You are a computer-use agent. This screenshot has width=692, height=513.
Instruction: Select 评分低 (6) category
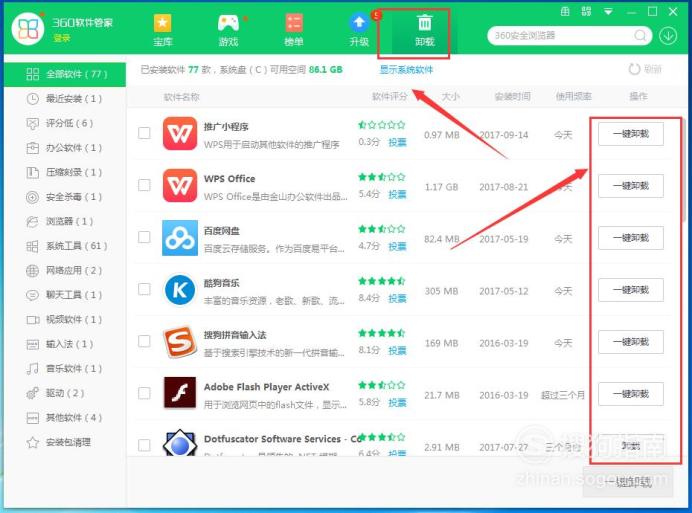65,123
